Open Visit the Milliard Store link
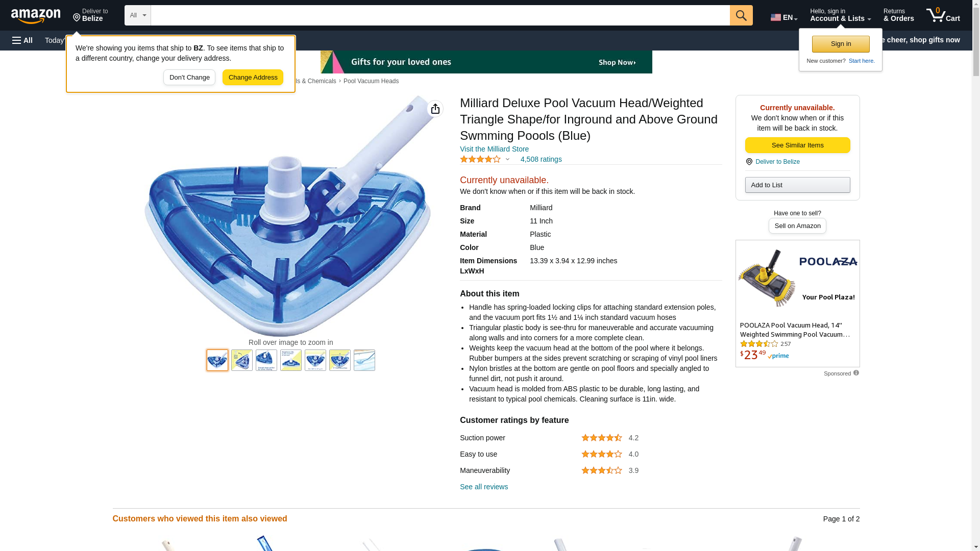The image size is (980, 551). pyautogui.click(x=494, y=149)
